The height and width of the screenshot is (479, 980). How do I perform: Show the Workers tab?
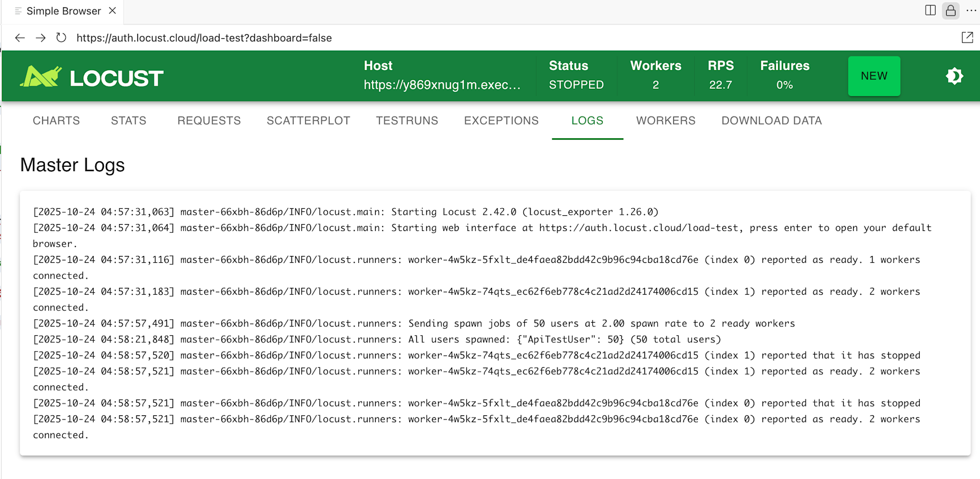(665, 121)
